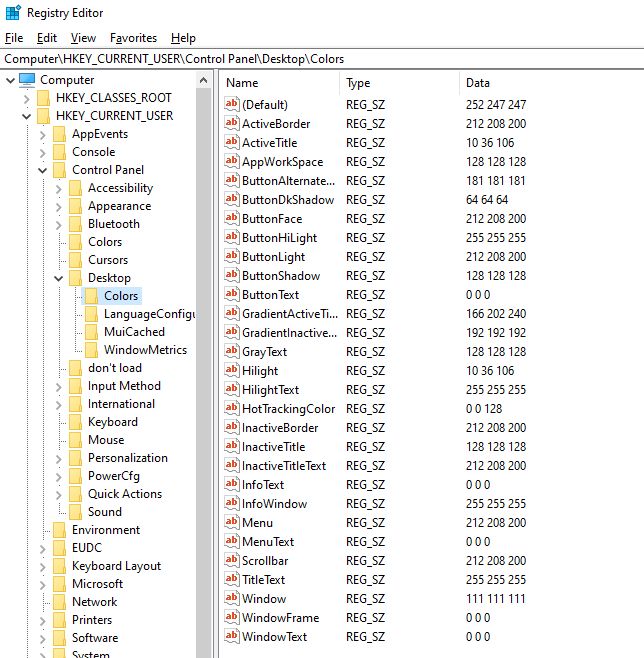Select the Bluetooth key
The height and width of the screenshot is (658, 644).
(x=113, y=224)
